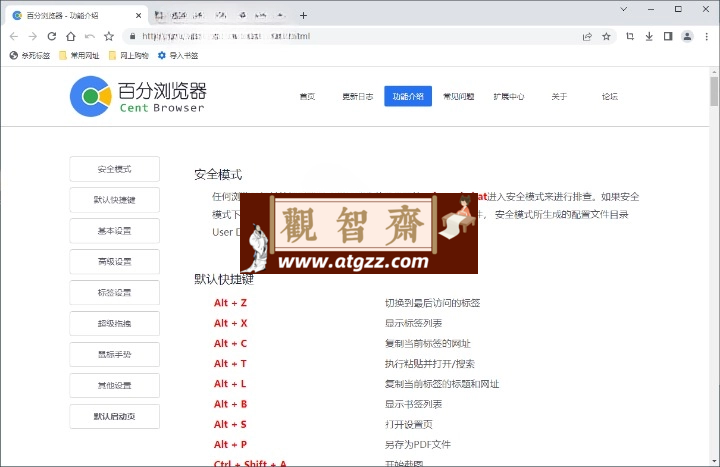The image size is (720, 467).
Task: Click the 标签设置 sidebar button
Action: tap(114, 293)
